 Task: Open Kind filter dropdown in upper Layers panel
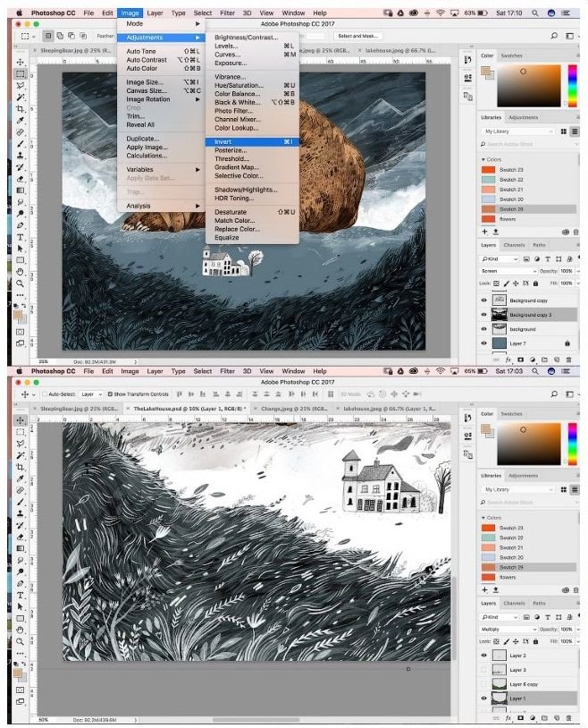coord(500,258)
